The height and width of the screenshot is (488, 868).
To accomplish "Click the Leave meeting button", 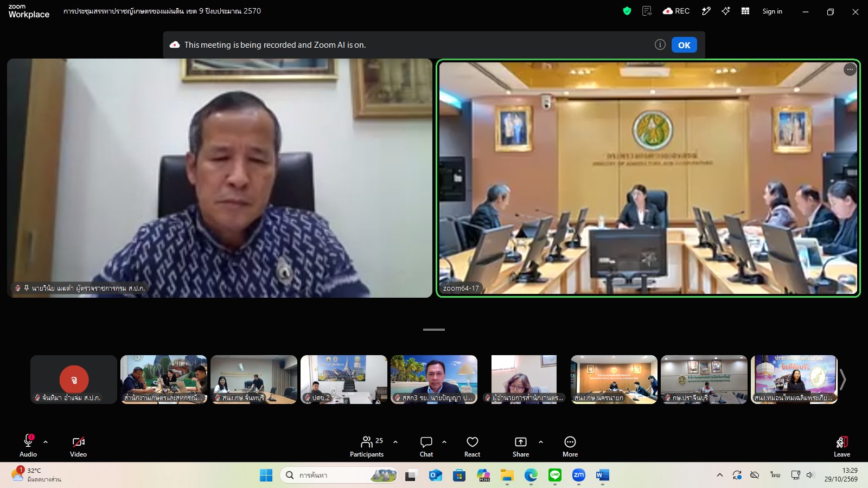I will pos(842,446).
